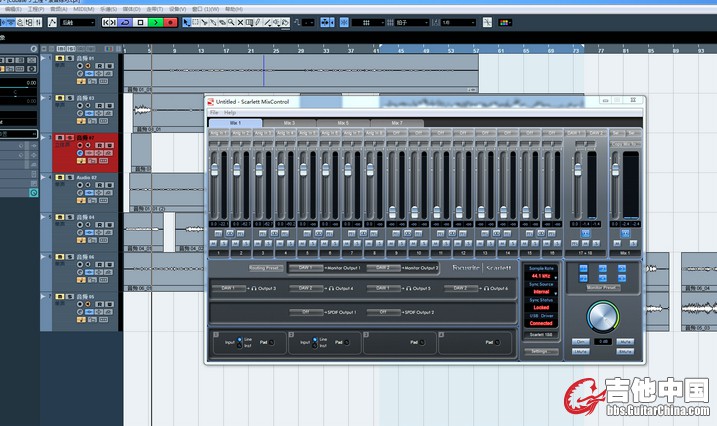Enable Pad on input 1

pos(271,342)
